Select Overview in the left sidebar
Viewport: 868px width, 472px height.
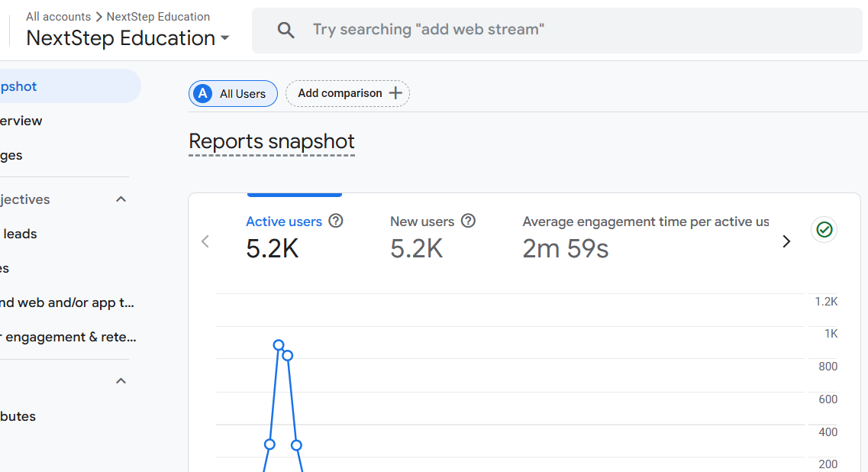pyautogui.click(x=21, y=121)
